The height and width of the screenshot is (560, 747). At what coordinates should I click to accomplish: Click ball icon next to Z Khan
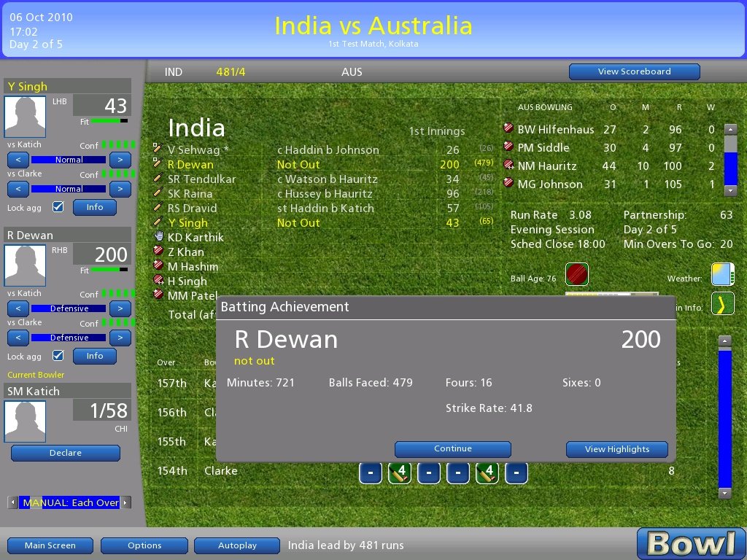pyautogui.click(x=158, y=251)
